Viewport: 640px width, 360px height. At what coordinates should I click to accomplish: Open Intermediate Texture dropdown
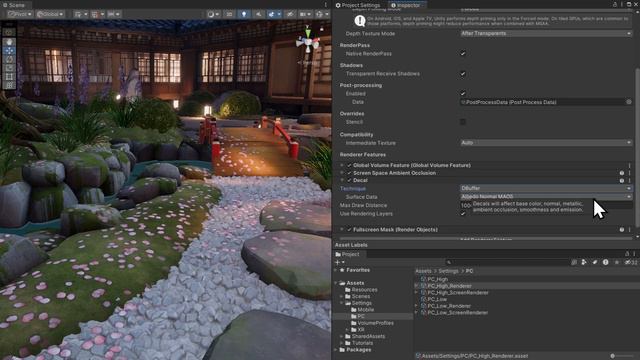click(546, 143)
